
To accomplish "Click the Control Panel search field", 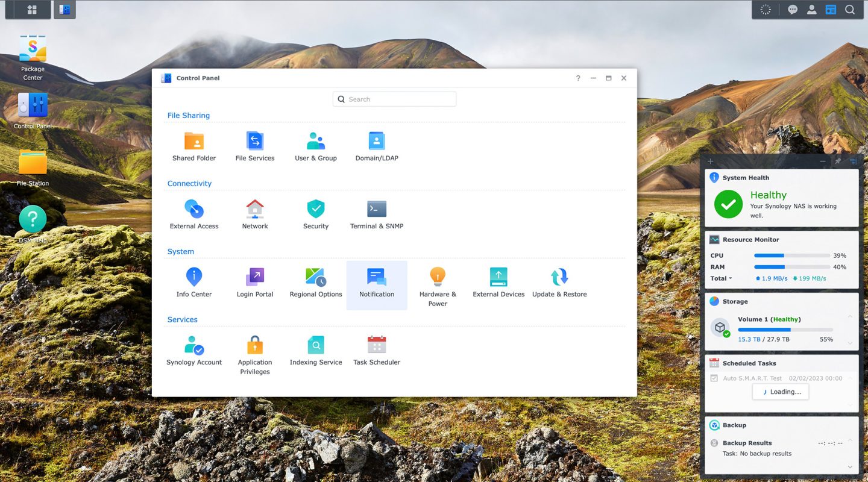I will (394, 99).
